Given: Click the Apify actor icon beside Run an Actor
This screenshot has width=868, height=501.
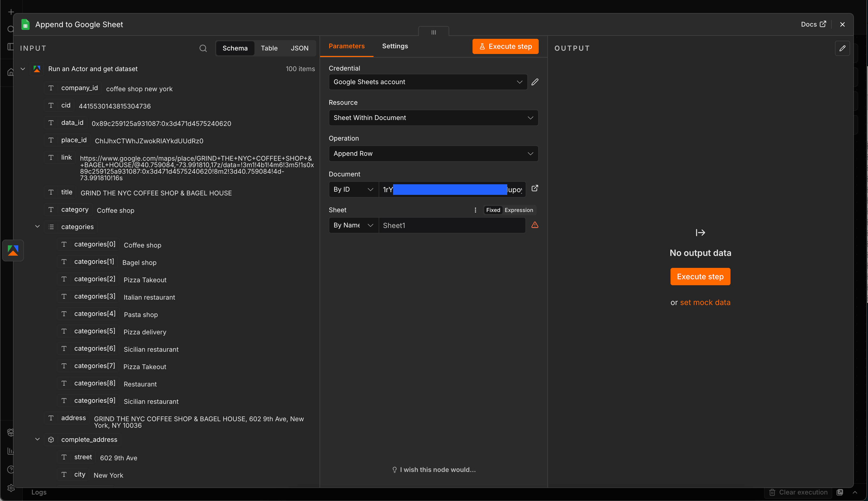Looking at the screenshot, I should coord(37,69).
